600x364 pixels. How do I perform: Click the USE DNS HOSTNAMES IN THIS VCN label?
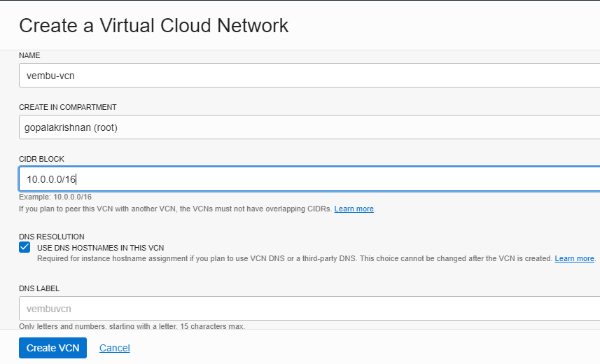[101, 248]
